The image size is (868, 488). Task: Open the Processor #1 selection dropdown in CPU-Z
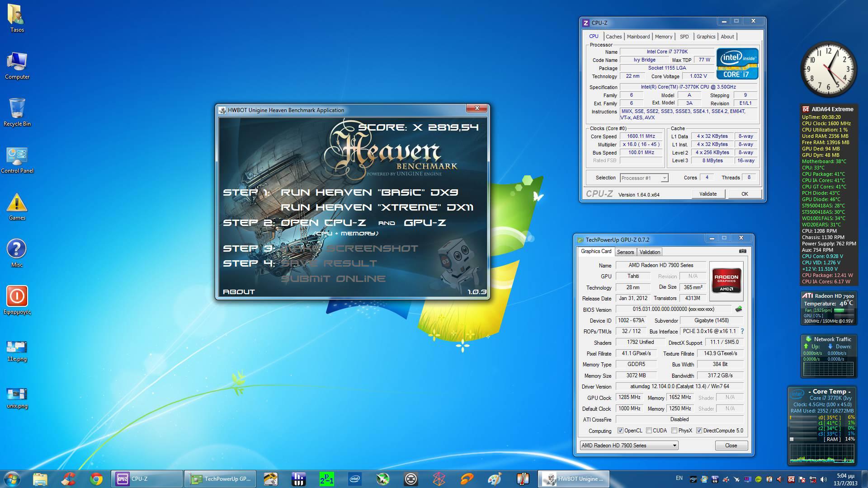644,178
